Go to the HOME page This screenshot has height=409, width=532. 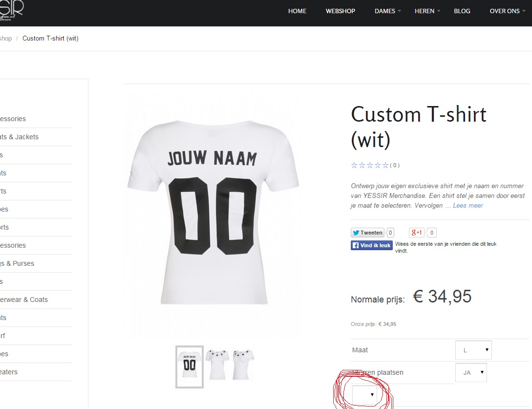(297, 11)
